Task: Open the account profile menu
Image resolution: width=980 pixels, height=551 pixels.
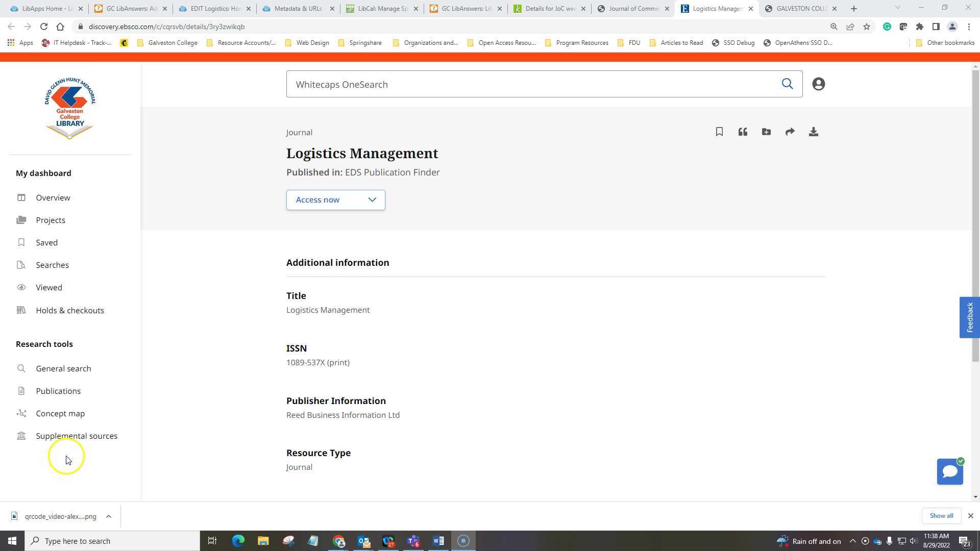Action: (x=818, y=84)
